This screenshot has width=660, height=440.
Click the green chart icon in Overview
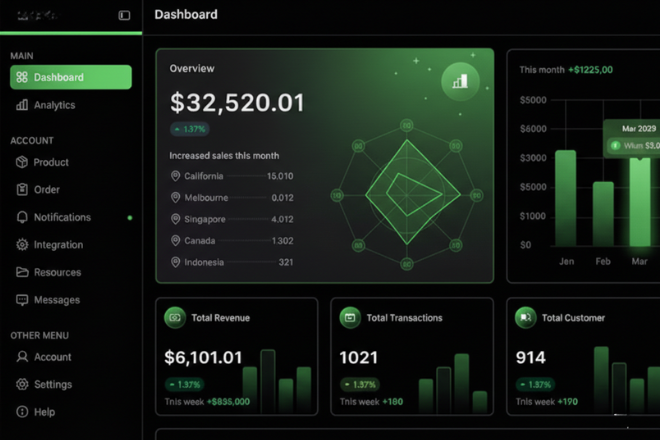point(460,81)
